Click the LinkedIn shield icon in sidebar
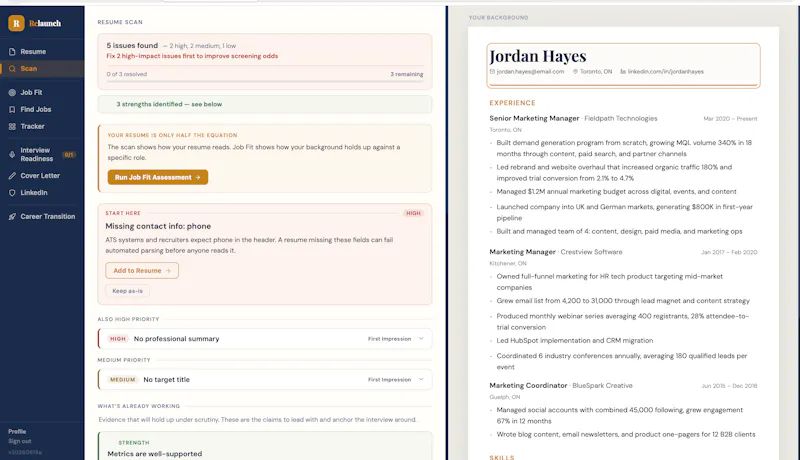This screenshot has height=460, width=800. click(12, 193)
